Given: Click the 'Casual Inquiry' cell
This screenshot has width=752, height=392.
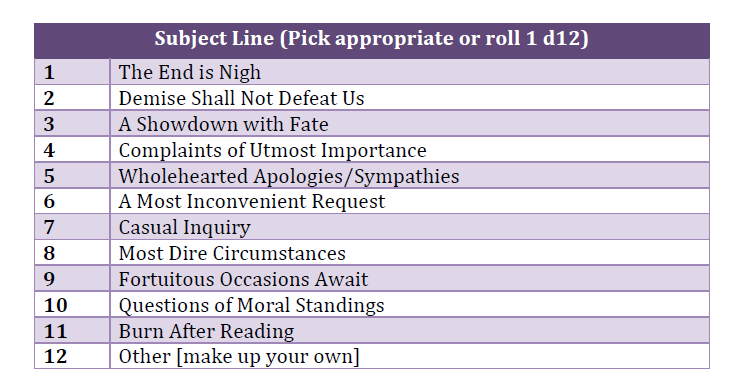Looking at the screenshot, I should (x=410, y=227).
